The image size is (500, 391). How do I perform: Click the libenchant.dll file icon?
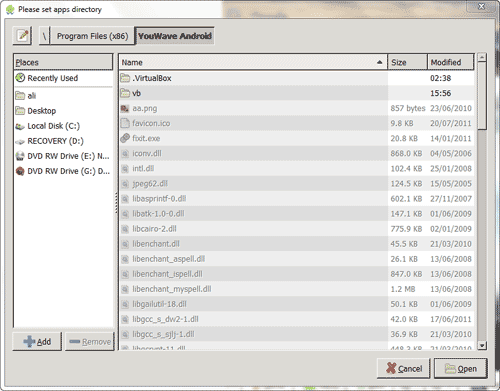click(125, 244)
